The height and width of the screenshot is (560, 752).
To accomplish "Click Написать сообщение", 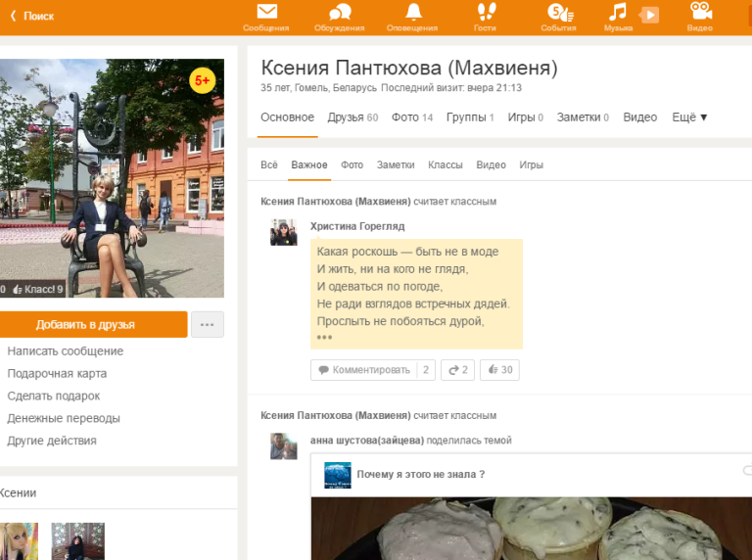I will coord(66,351).
